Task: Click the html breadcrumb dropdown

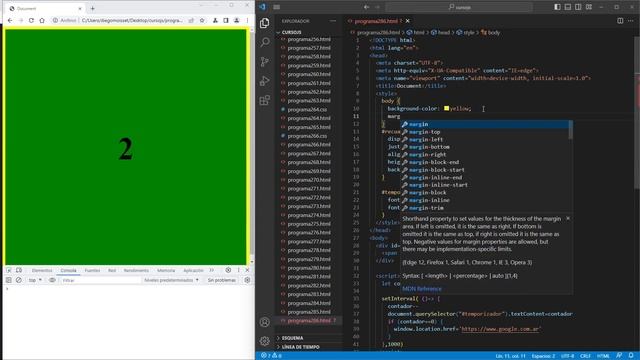Action: [416, 32]
